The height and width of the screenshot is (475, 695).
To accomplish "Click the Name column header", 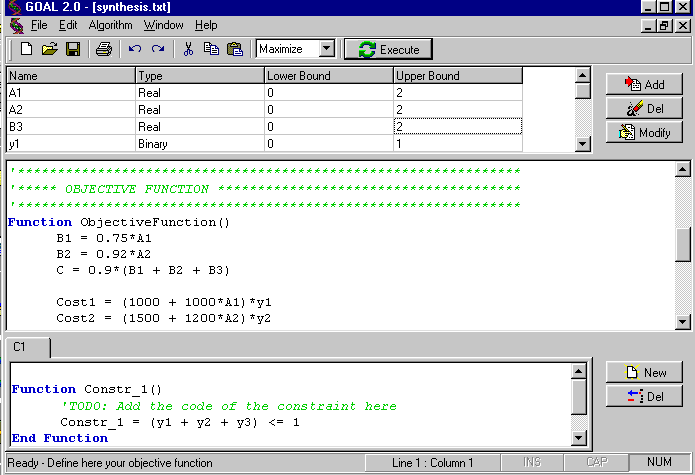I will click(71, 76).
